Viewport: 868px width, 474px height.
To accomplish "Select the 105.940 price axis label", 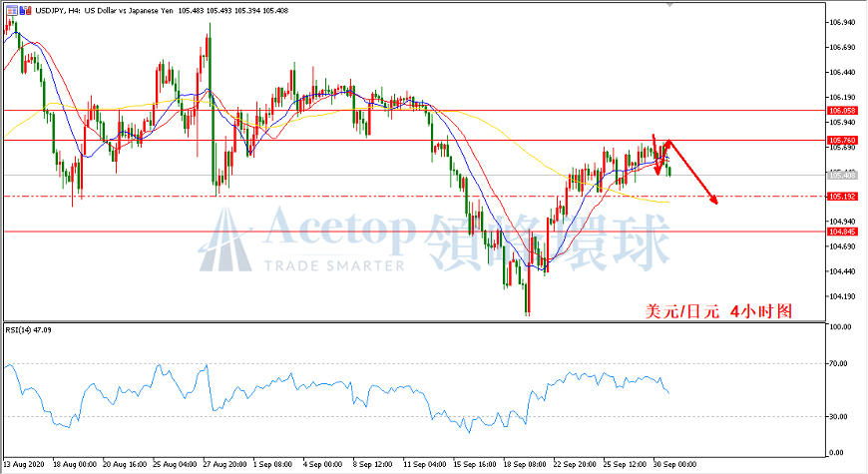I will 842,123.
